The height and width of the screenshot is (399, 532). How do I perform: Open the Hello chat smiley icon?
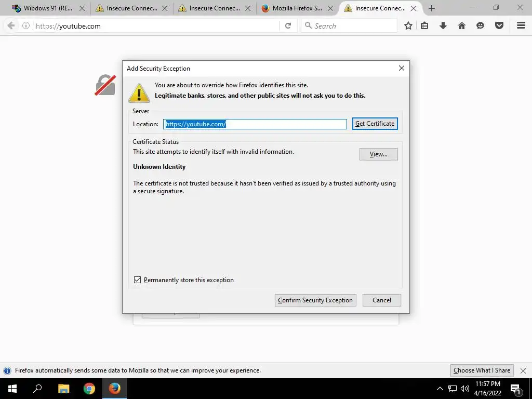[x=480, y=25]
